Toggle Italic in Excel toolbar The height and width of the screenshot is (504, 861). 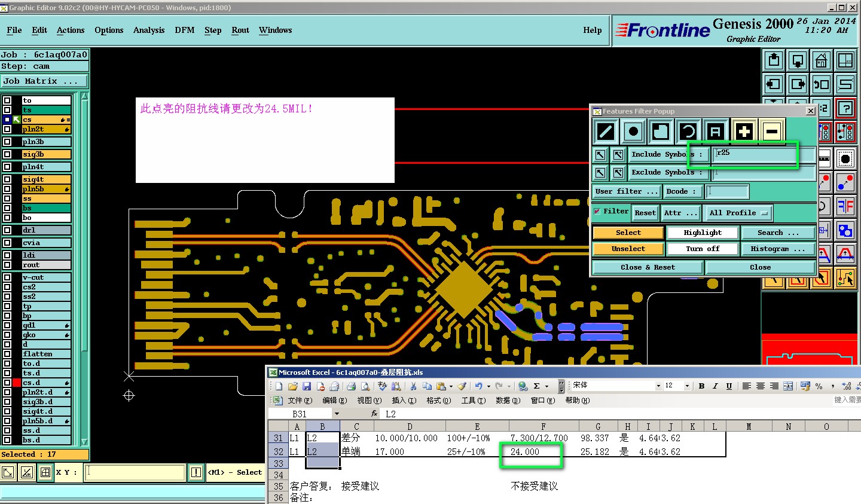pyautogui.click(x=715, y=386)
